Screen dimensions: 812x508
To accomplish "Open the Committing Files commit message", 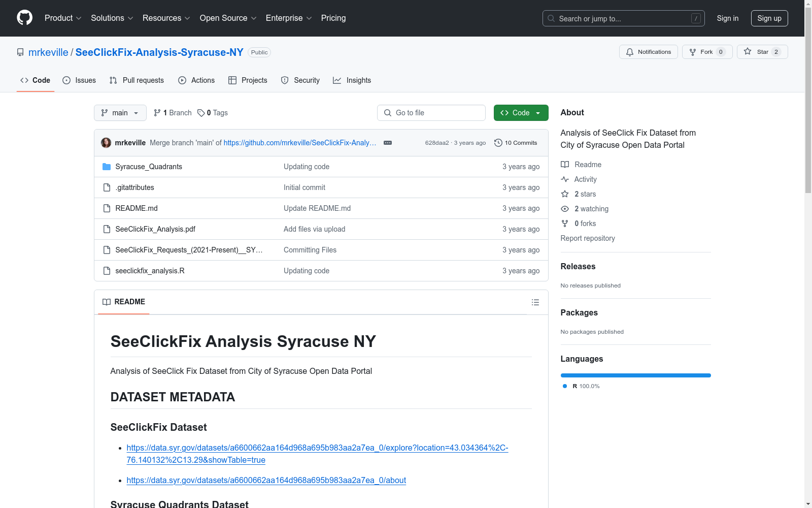I will (310, 250).
